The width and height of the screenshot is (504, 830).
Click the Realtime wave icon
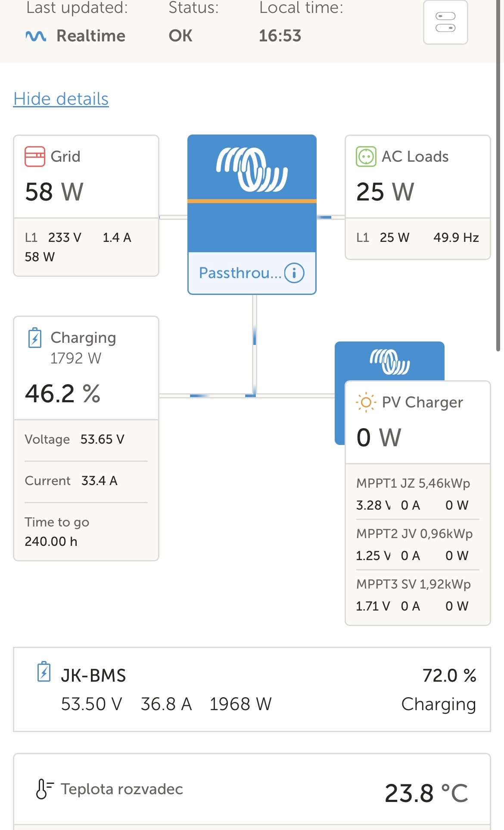(x=36, y=36)
